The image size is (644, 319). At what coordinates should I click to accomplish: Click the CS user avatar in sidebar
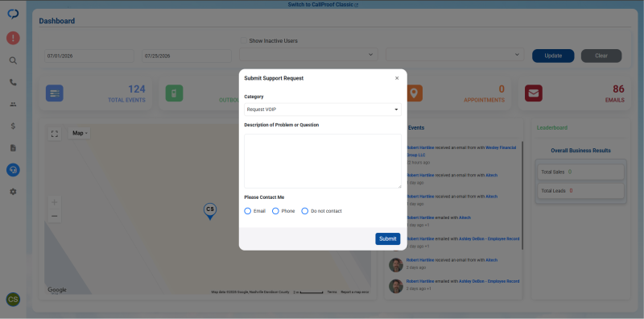tap(13, 300)
